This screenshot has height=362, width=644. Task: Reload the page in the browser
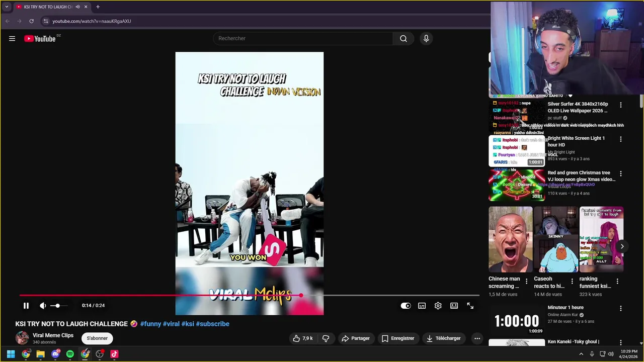click(x=31, y=21)
